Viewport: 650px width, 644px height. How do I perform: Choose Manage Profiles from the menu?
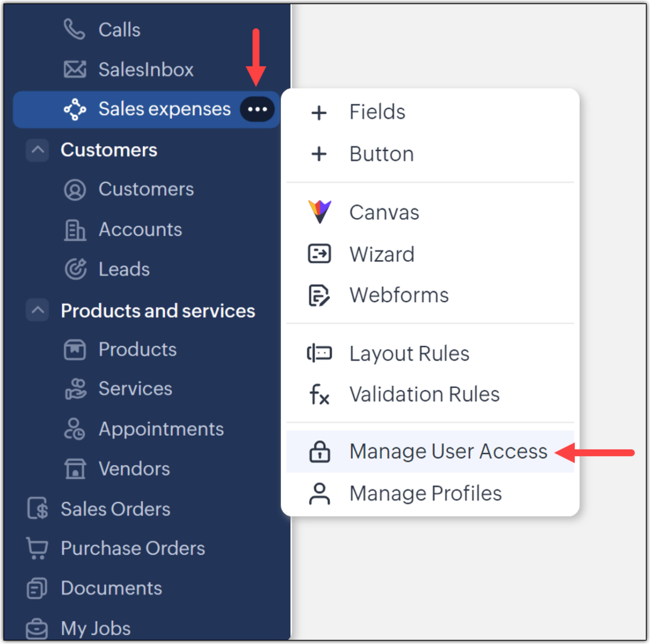(x=425, y=494)
